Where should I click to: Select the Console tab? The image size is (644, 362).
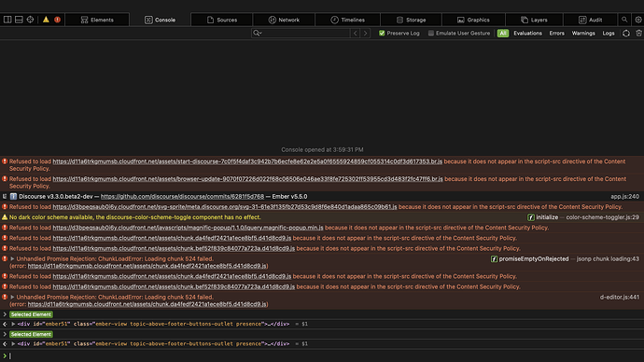[160, 20]
